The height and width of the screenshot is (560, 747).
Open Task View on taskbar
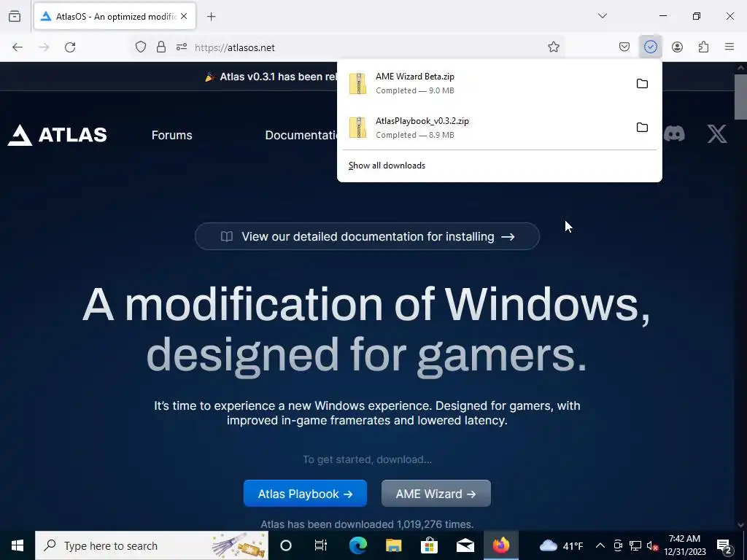(x=321, y=545)
